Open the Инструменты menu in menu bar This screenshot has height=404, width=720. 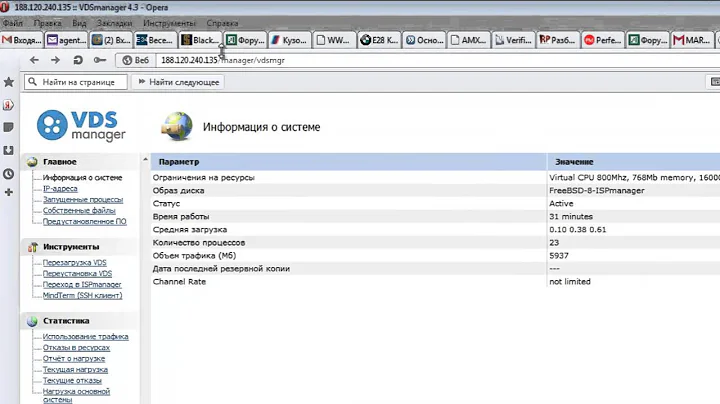(169, 23)
